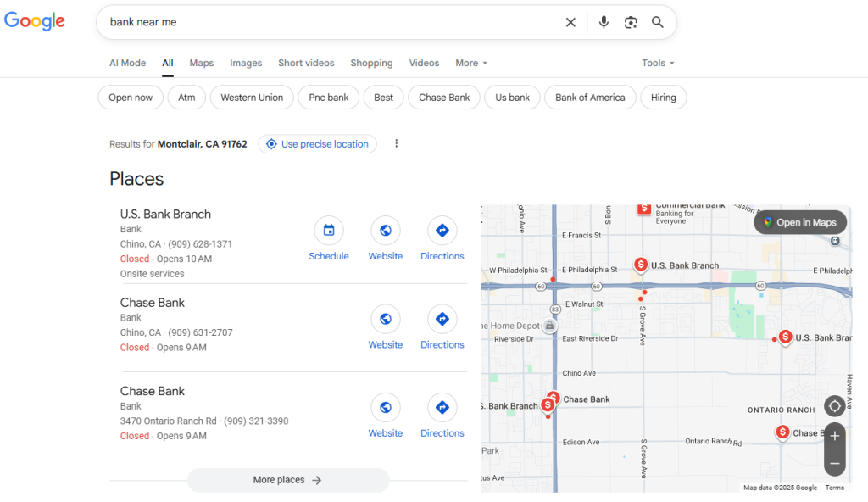Click the magnifying glass search icon

click(x=657, y=22)
